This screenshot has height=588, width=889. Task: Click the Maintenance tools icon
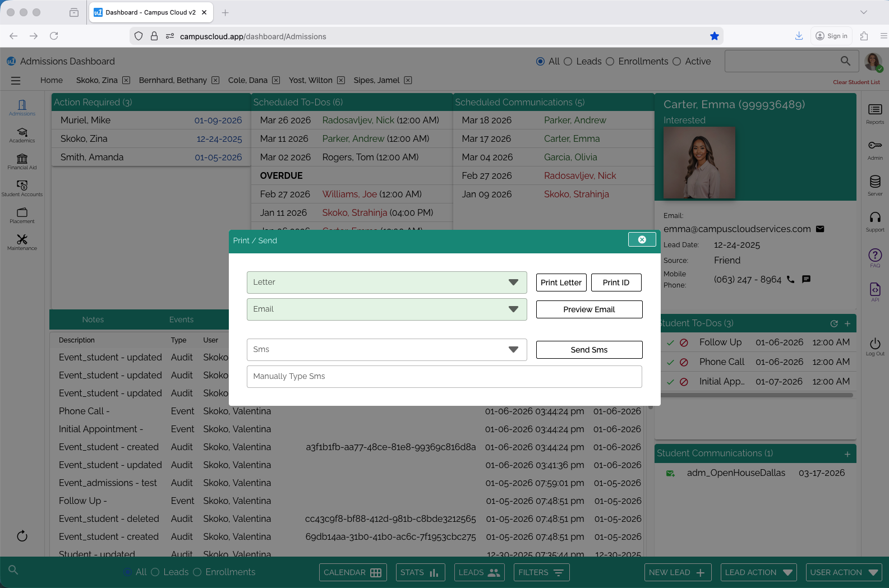[x=22, y=242]
